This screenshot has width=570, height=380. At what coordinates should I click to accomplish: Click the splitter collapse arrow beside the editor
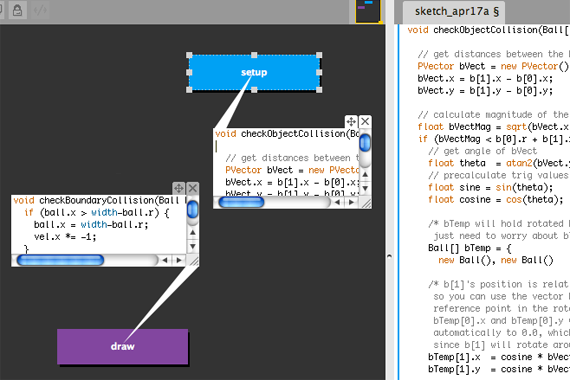[389, 256]
